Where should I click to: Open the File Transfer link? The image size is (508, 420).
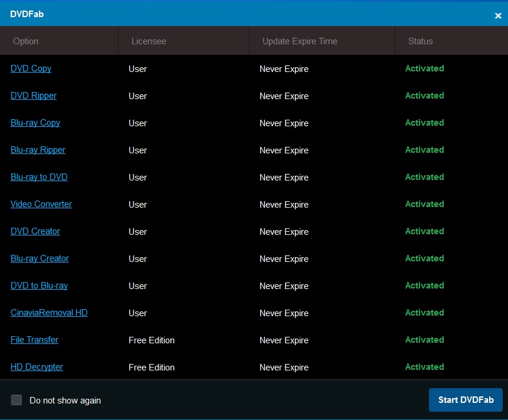pos(34,340)
